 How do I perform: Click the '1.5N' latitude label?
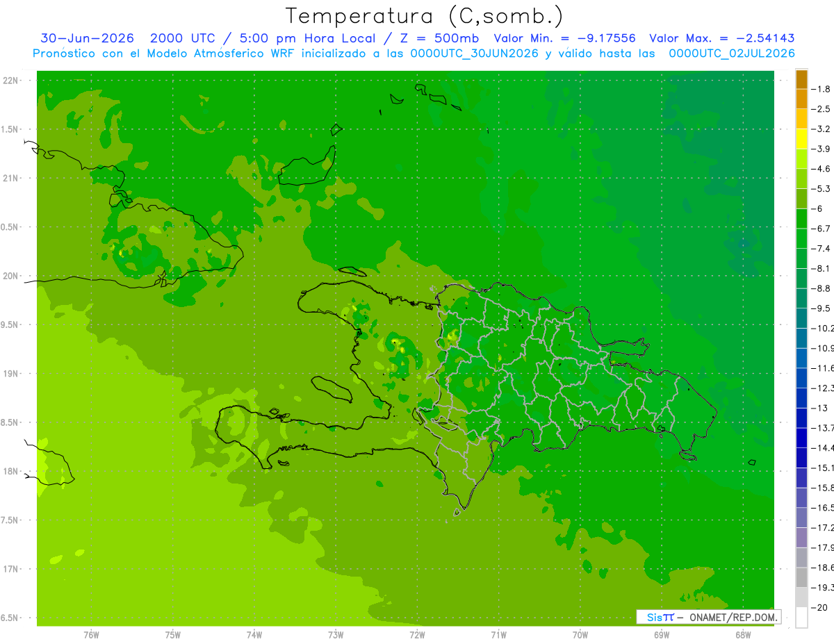[10, 129]
